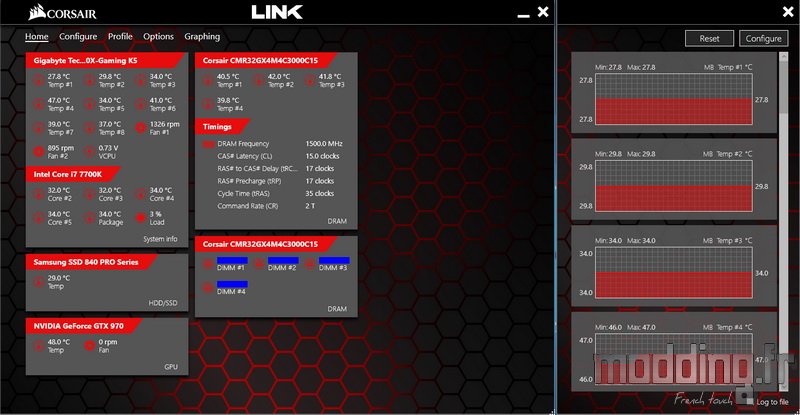Click CPU Core #5 temperature icon
Viewport: 800px width, 415px height.
tap(38, 218)
